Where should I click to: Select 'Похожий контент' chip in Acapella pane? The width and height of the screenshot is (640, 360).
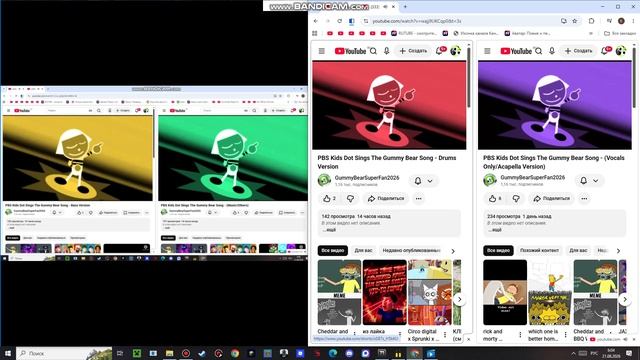coord(539,250)
